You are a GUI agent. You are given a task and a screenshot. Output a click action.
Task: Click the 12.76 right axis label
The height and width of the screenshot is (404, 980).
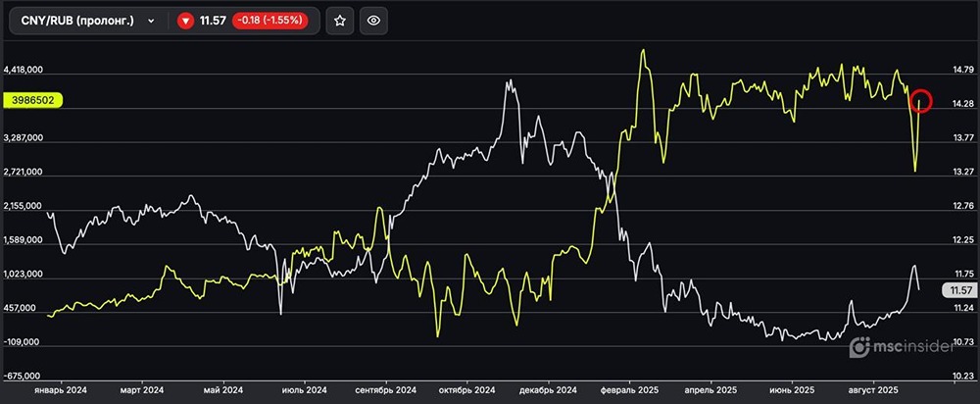click(962, 206)
